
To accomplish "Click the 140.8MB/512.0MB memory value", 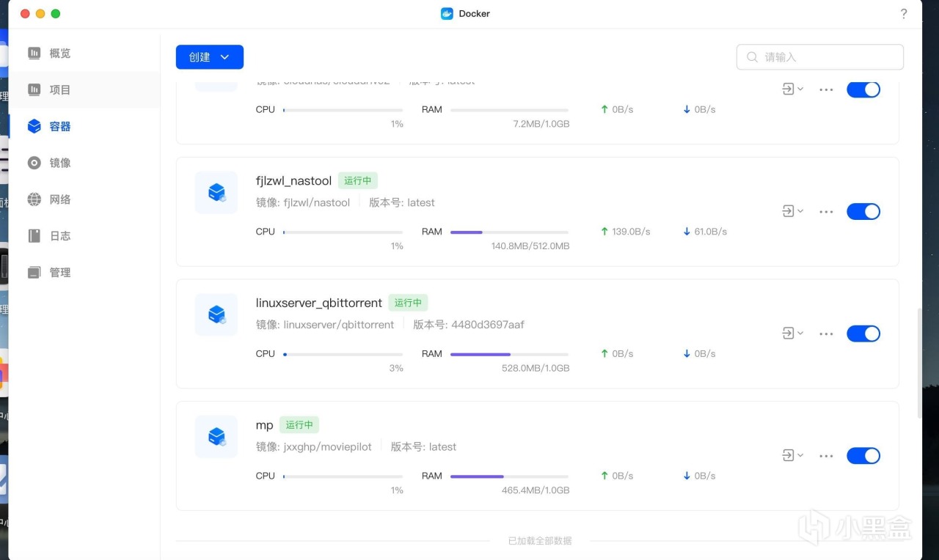I will (x=530, y=246).
